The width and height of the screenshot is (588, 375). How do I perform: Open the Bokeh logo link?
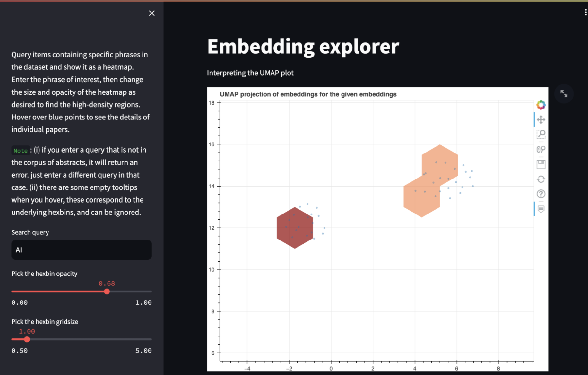click(x=541, y=105)
